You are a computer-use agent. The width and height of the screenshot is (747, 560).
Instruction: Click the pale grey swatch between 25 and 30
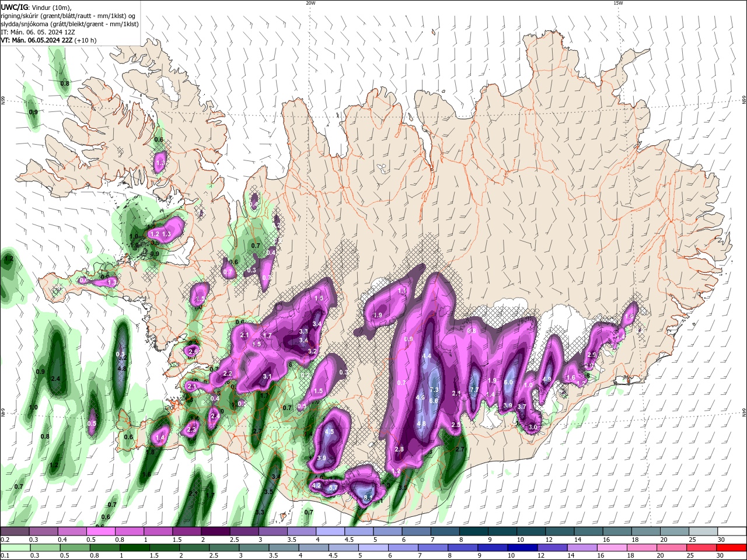coord(704,531)
